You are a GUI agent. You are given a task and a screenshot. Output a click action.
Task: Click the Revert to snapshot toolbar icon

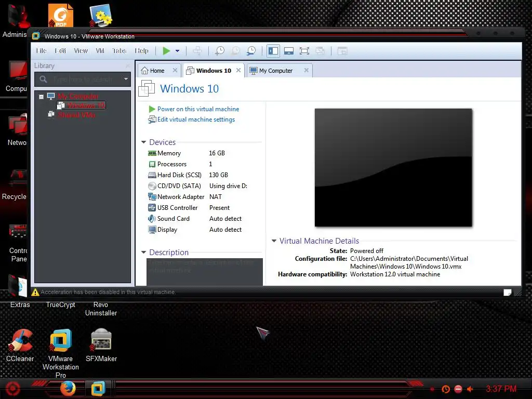pyautogui.click(x=235, y=51)
